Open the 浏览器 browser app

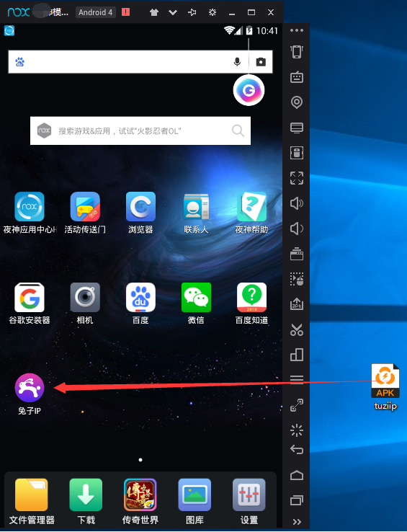(x=140, y=207)
